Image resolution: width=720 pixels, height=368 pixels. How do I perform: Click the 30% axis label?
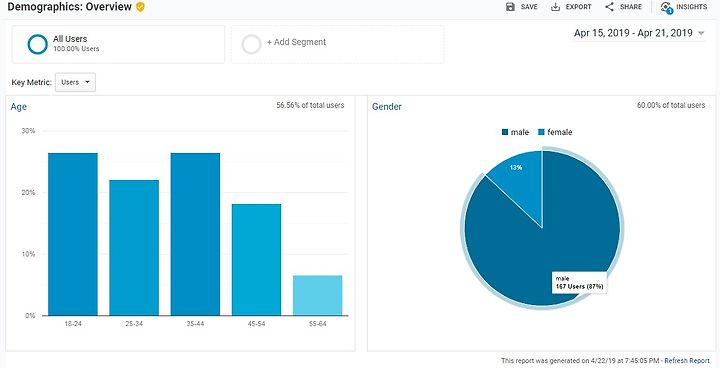[28, 131]
